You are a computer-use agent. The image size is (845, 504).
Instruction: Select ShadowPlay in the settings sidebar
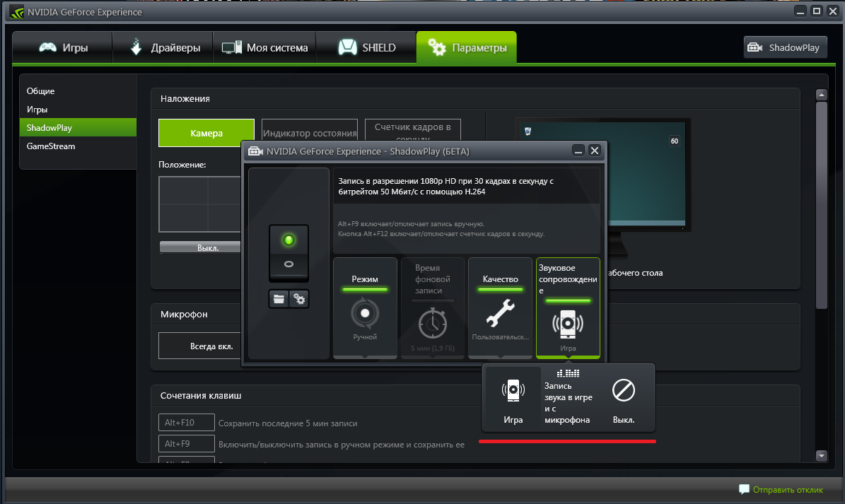(78, 128)
